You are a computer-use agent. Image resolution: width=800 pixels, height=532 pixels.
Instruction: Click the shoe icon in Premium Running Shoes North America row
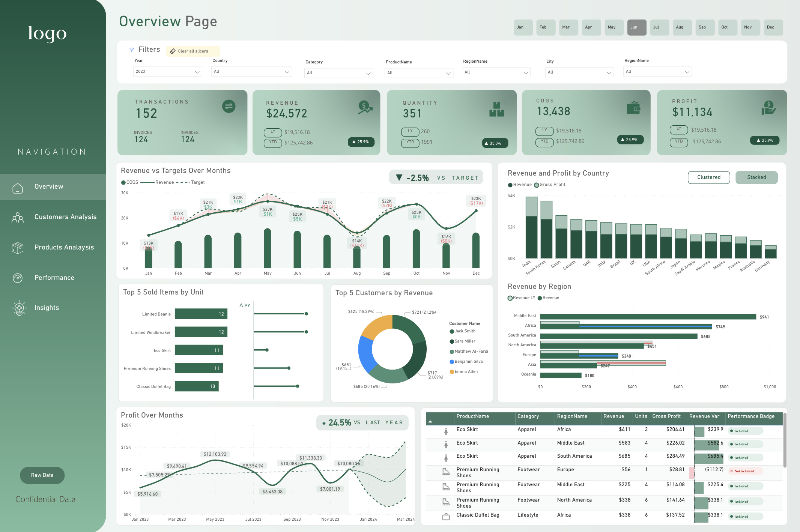tap(446, 502)
